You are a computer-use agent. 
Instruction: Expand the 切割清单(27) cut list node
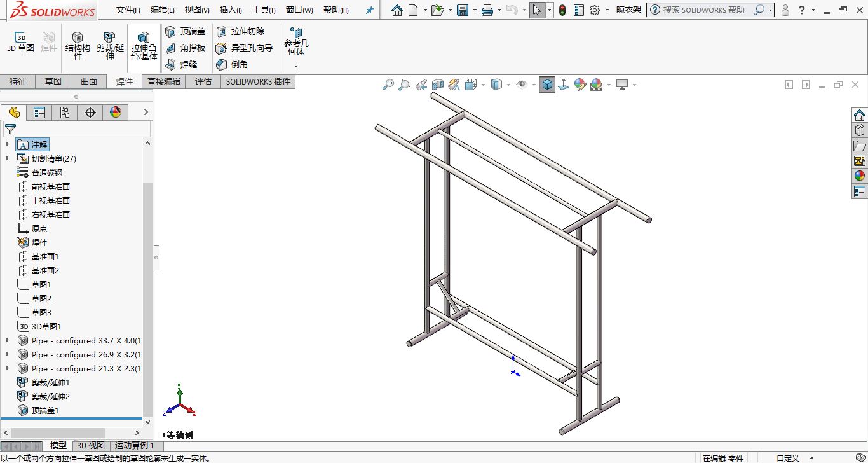click(8, 158)
